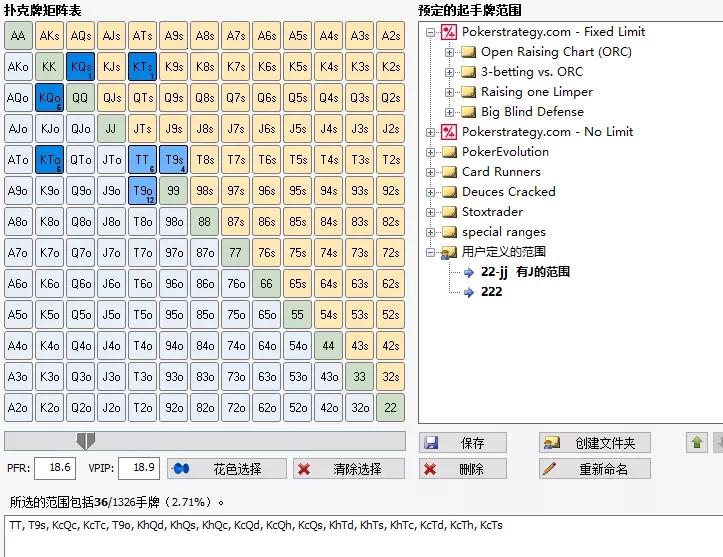Expand the Card Runners node

(x=430, y=172)
